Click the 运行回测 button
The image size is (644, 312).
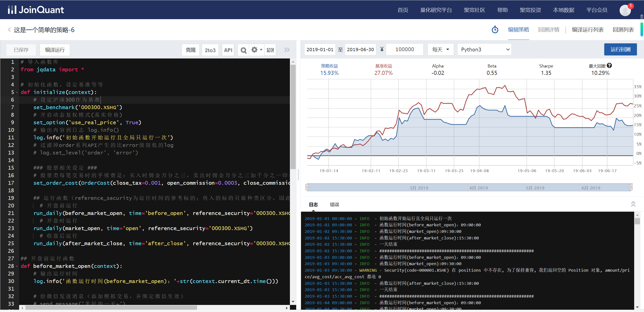tap(620, 49)
